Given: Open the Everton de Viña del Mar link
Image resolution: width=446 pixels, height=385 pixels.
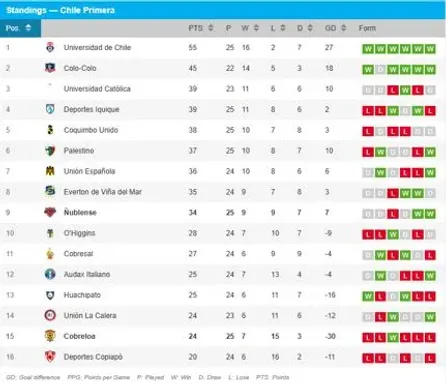Looking at the screenshot, I should tap(103, 192).
